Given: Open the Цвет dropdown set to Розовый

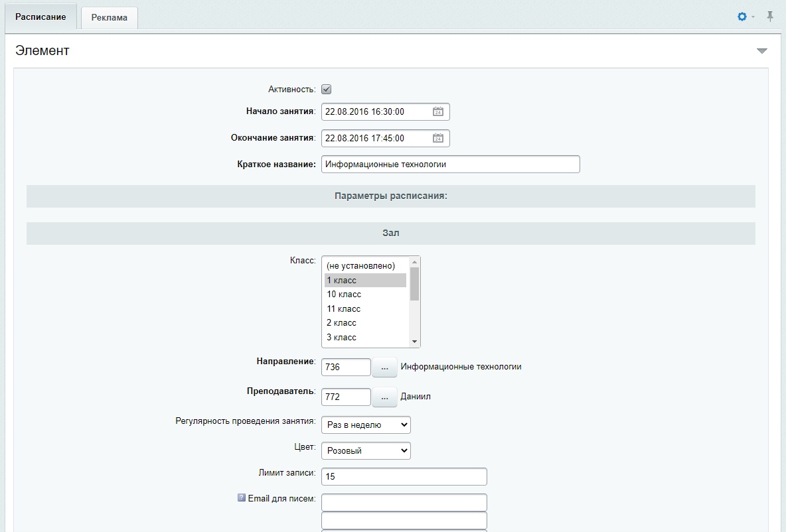Looking at the screenshot, I should tap(366, 451).
